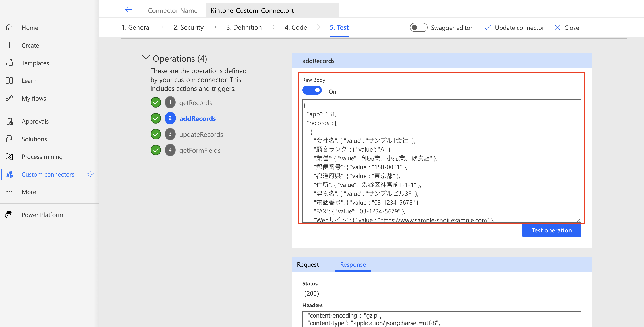Select the getRecords operation
644x327 pixels.
coord(195,103)
